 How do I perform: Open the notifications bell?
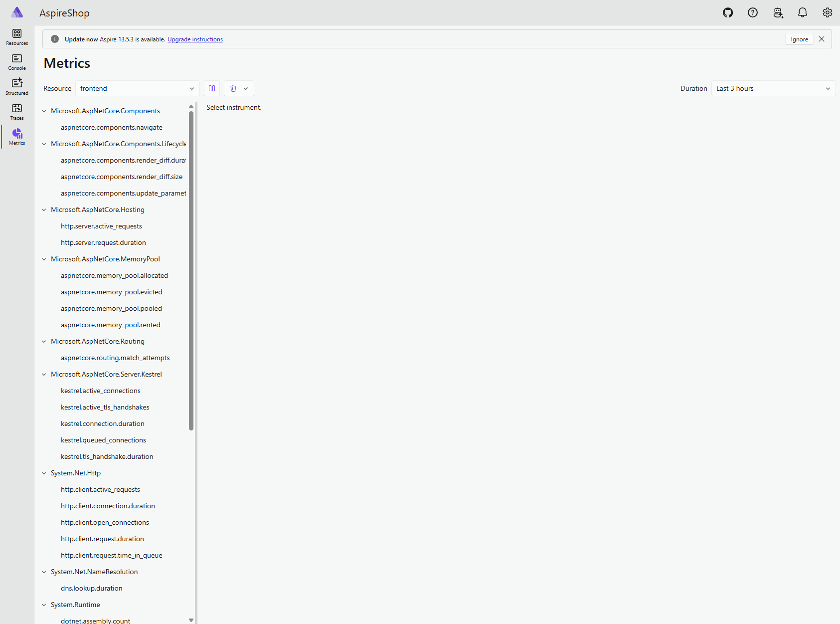[803, 13]
